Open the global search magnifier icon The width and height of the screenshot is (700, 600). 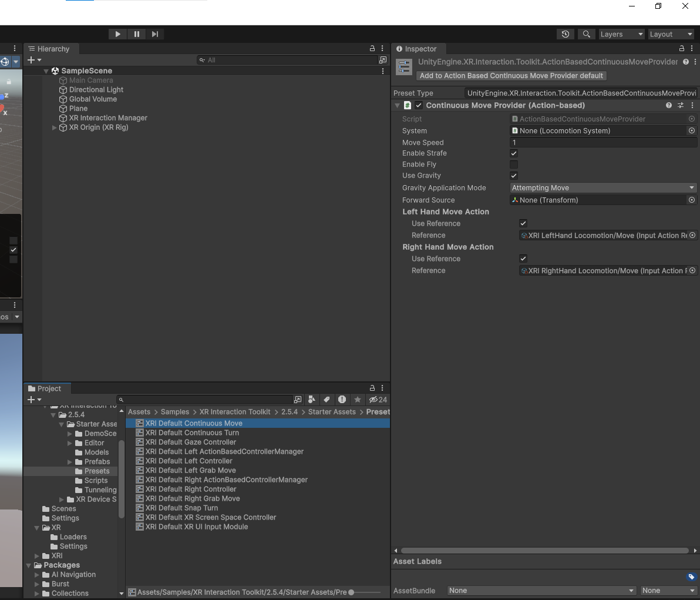pos(586,34)
